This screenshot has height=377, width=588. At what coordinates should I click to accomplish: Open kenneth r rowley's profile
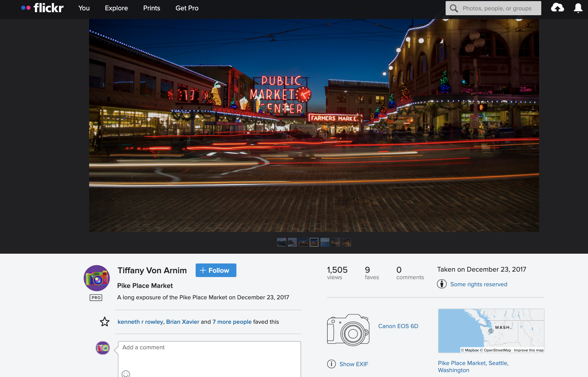click(x=140, y=322)
